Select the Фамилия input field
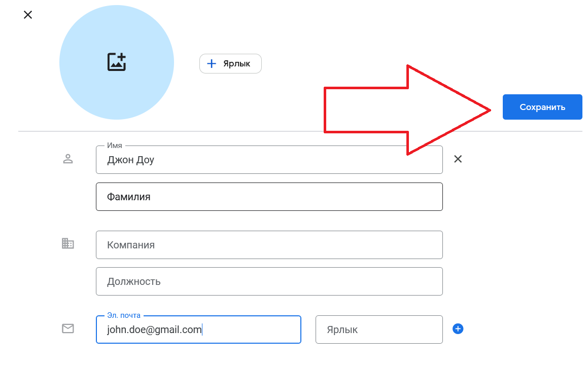588x365 pixels. [x=269, y=197]
